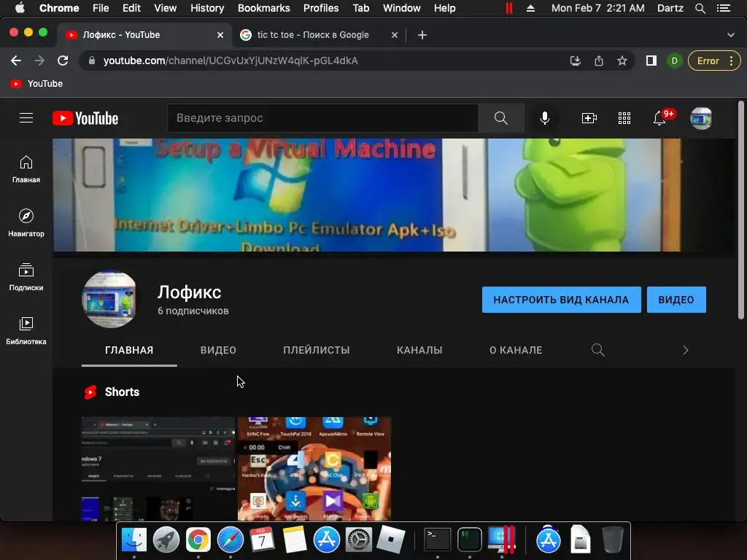Open the second Shorts thumbnail with app icons
This screenshot has width=747, height=560.
[314, 469]
